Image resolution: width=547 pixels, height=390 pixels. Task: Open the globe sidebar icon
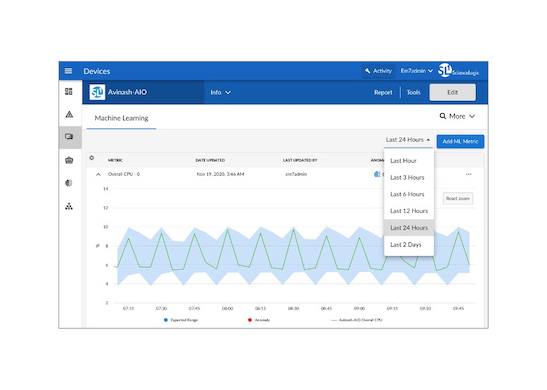pyautogui.click(x=69, y=183)
